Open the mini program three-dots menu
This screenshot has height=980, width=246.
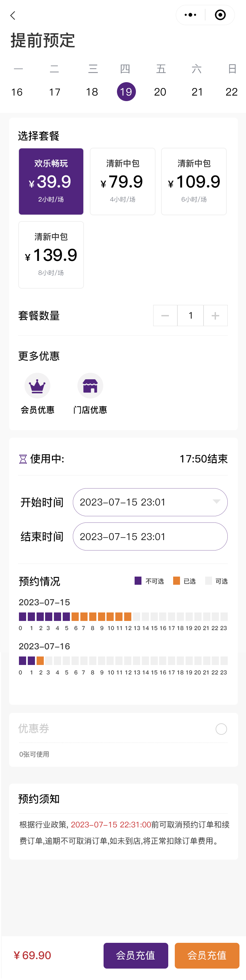[190, 15]
